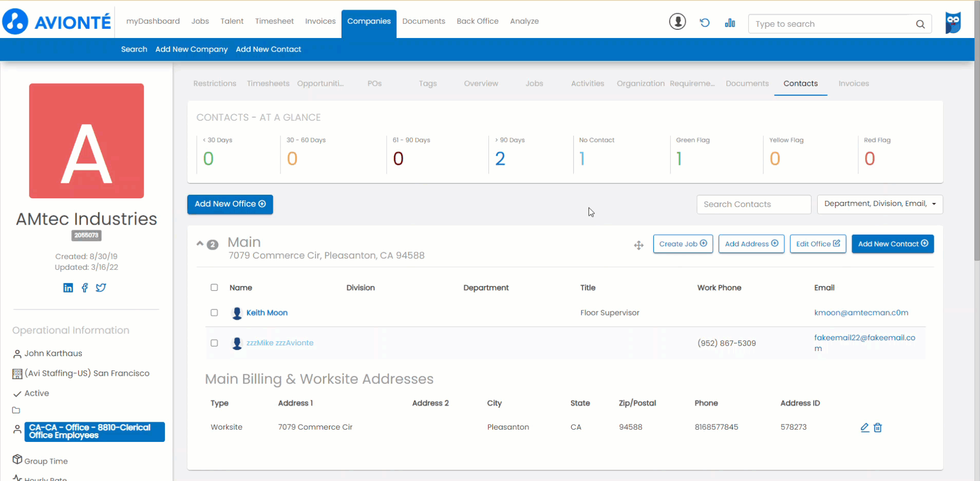Image resolution: width=980 pixels, height=481 pixels.
Task: Click the Avionté logo
Action: [56, 22]
